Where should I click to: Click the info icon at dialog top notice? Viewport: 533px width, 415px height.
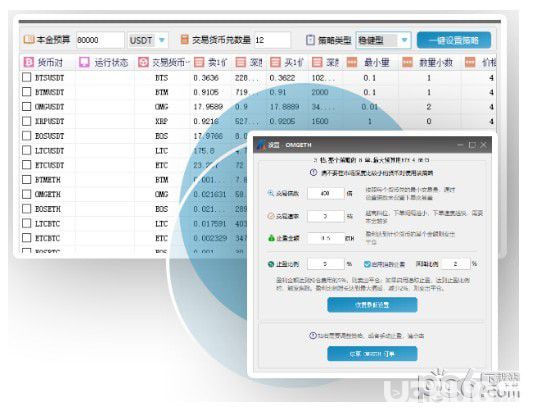[313, 172]
